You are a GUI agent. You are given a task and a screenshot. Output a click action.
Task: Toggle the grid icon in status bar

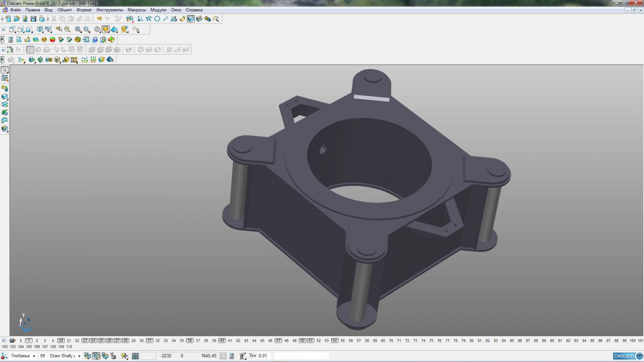tap(135, 356)
